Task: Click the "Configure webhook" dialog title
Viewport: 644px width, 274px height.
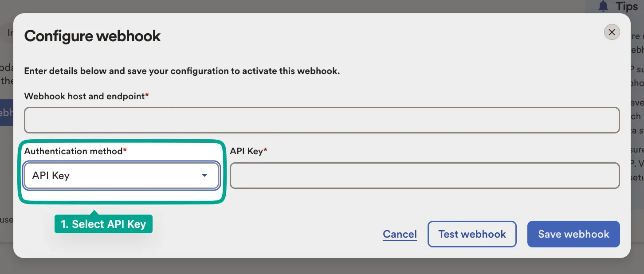Action: click(x=92, y=36)
